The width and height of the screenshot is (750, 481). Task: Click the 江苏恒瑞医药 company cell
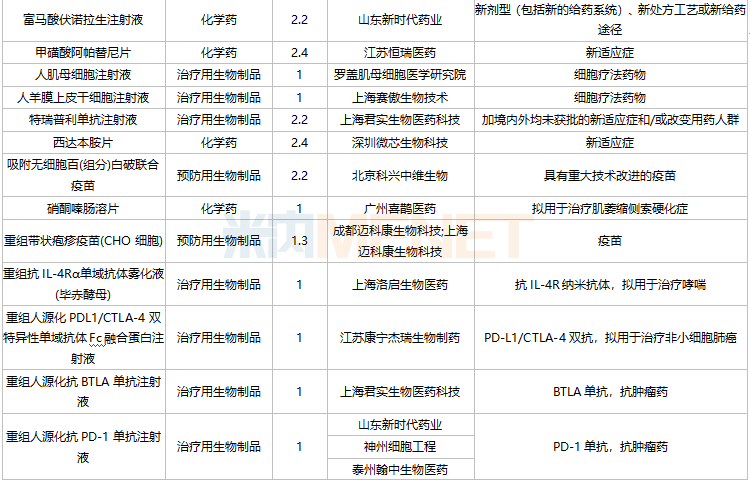(x=399, y=52)
